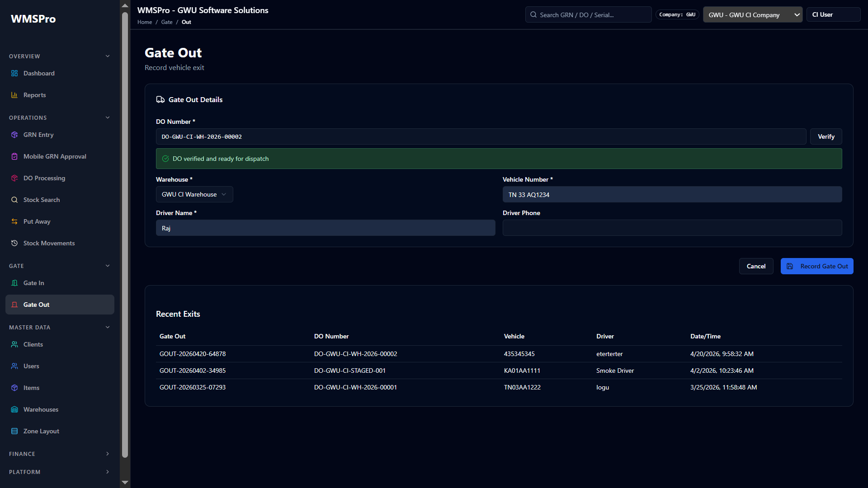The height and width of the screenshot is (488, 868).
Task: Click the sidebar scrollbar up arrow
Action: [125, 5]
